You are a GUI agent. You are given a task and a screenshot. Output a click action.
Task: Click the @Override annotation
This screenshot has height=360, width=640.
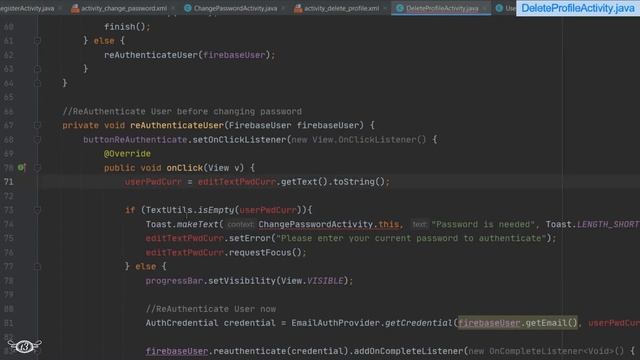(127, 154)
